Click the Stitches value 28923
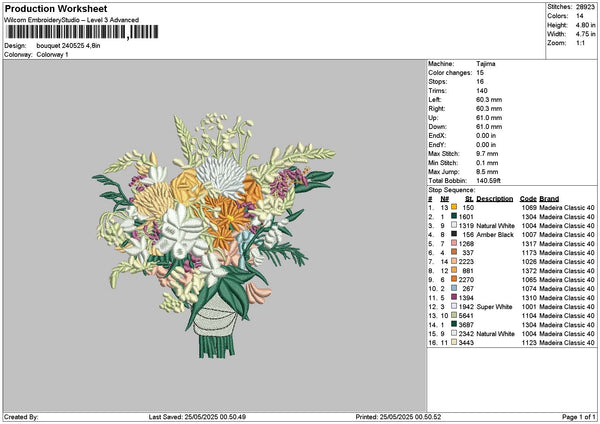600x424 pixels. (585, 7)
